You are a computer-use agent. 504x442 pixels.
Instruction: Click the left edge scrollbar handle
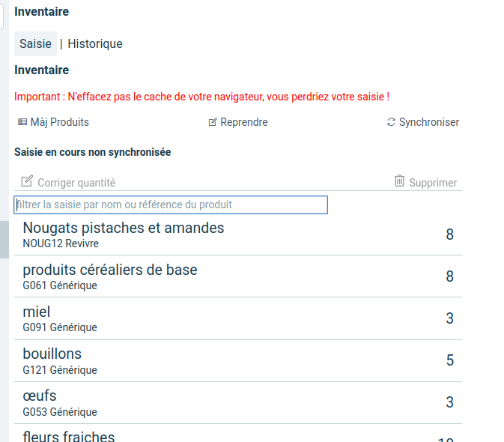4,240
